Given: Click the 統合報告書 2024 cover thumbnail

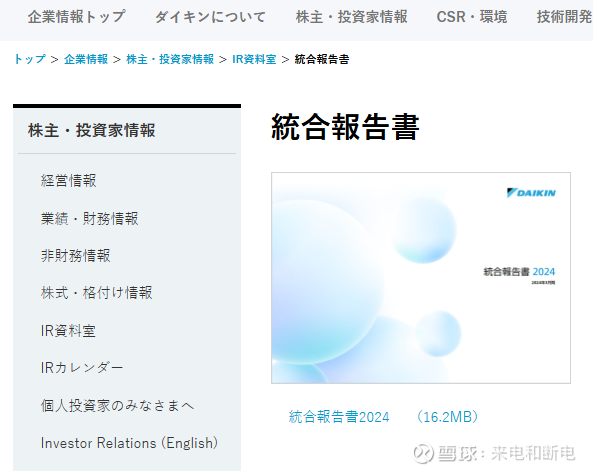Looking at the screenshot, I should coord(421,278).
